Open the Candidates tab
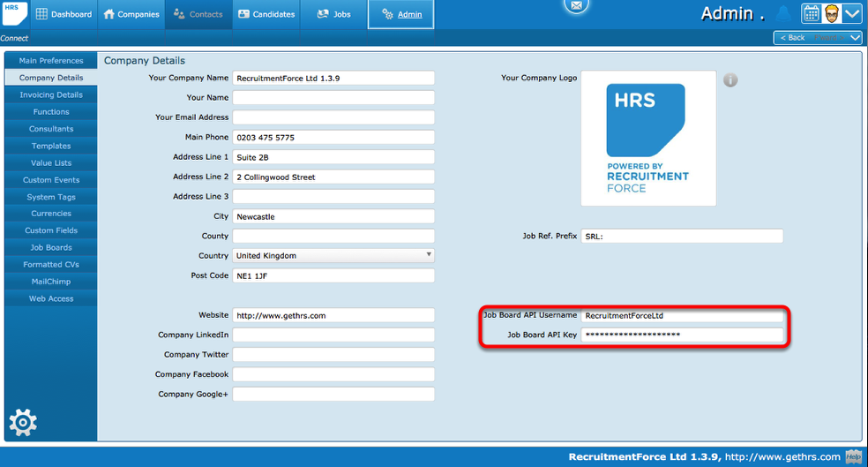The image size is (868, 467). [x=266, y=14]
